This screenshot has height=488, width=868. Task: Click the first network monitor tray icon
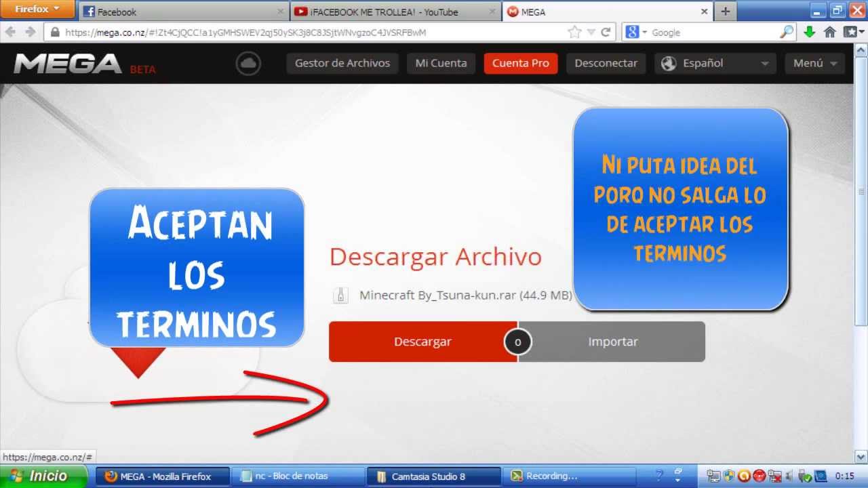(713, 476)
